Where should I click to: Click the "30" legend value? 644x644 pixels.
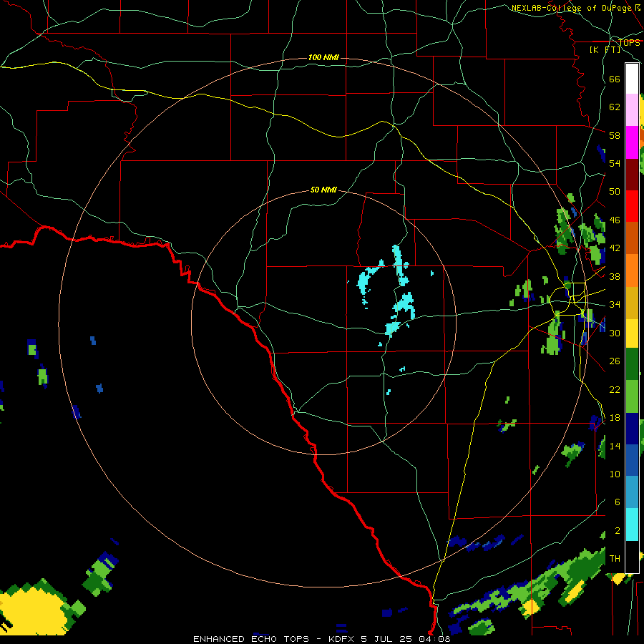(x=615, y=333)
